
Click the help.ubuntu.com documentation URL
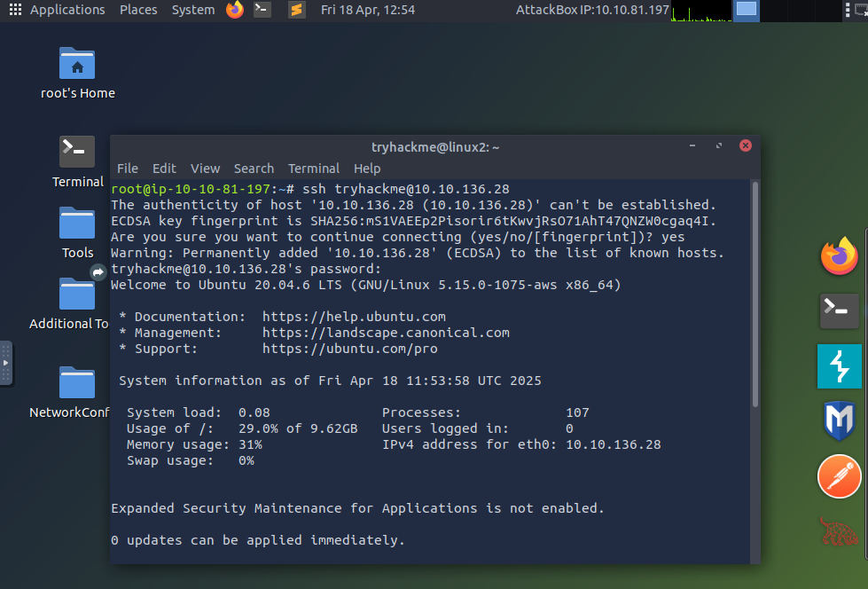pyautogui.click(x=354, y=317)
